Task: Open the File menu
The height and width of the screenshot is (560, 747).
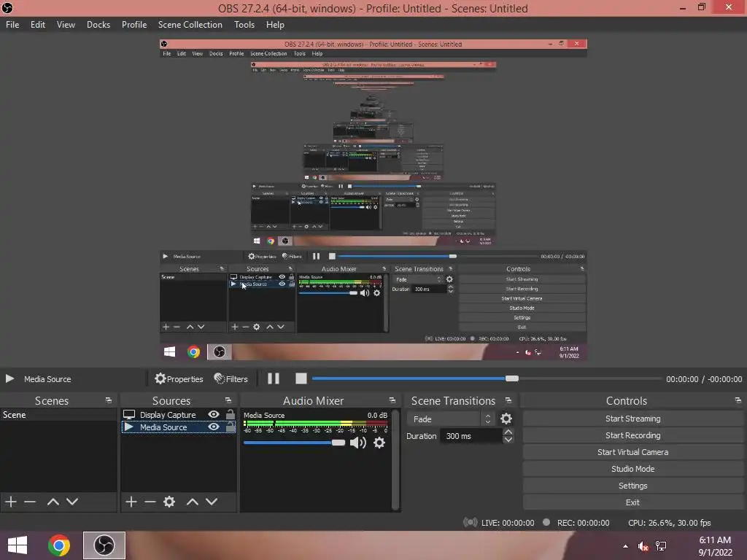Action: (12, 25)
